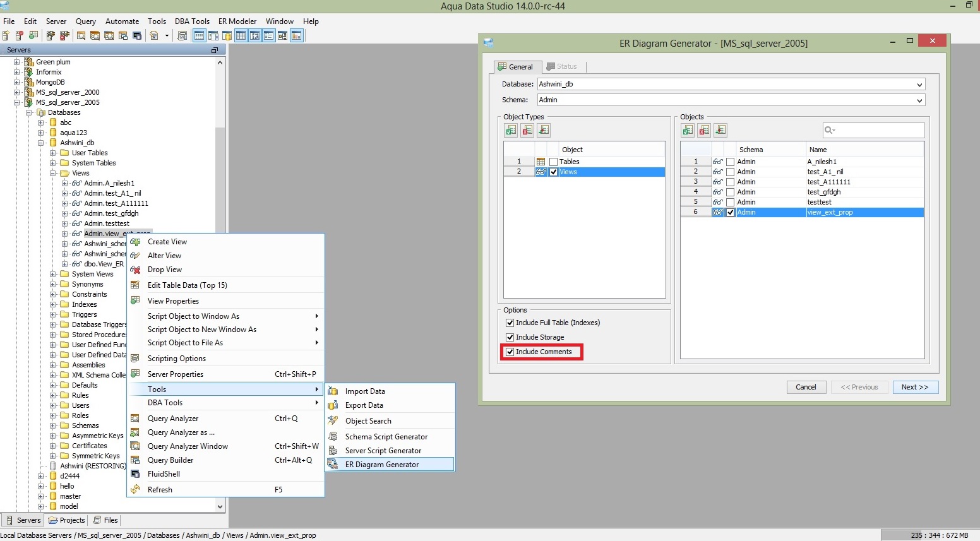Click the Schema column header in Objects
Image resolution: width=980 pixels, height=541 pixels.
click(771, 150)
